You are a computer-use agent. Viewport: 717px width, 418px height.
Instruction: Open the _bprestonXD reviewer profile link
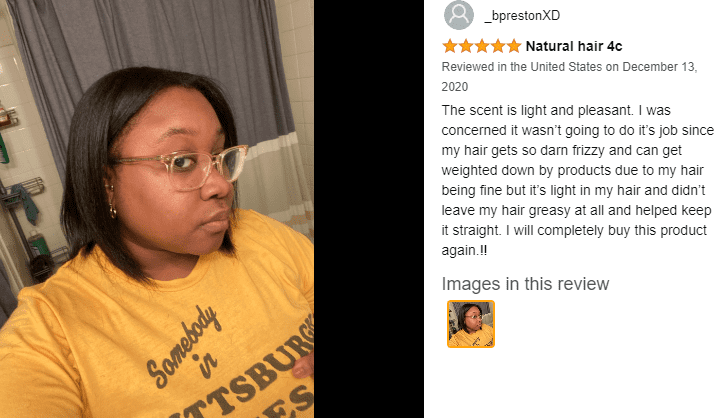point(522,16)
